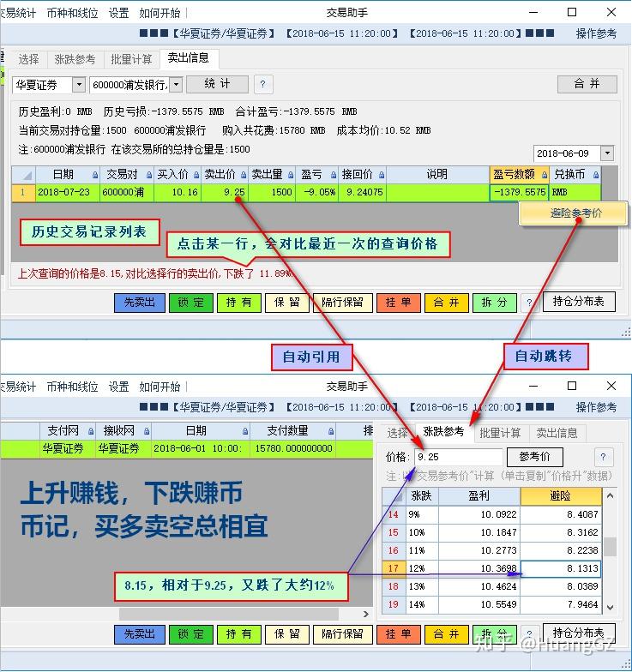This screenshot has width=632, height=672.
Task: Click 避险 value 8.1313 in row 17
Action: 561,568
